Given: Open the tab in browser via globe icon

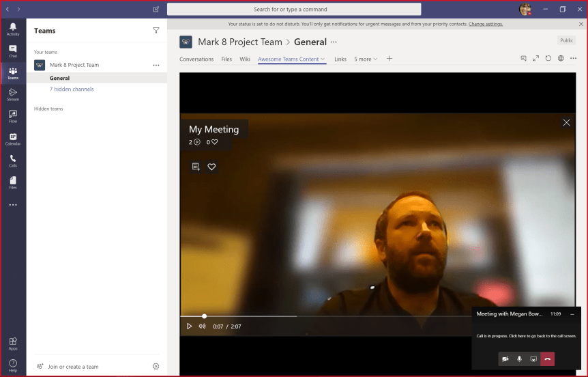Looking at the screenshot, I should click(561, 59).
